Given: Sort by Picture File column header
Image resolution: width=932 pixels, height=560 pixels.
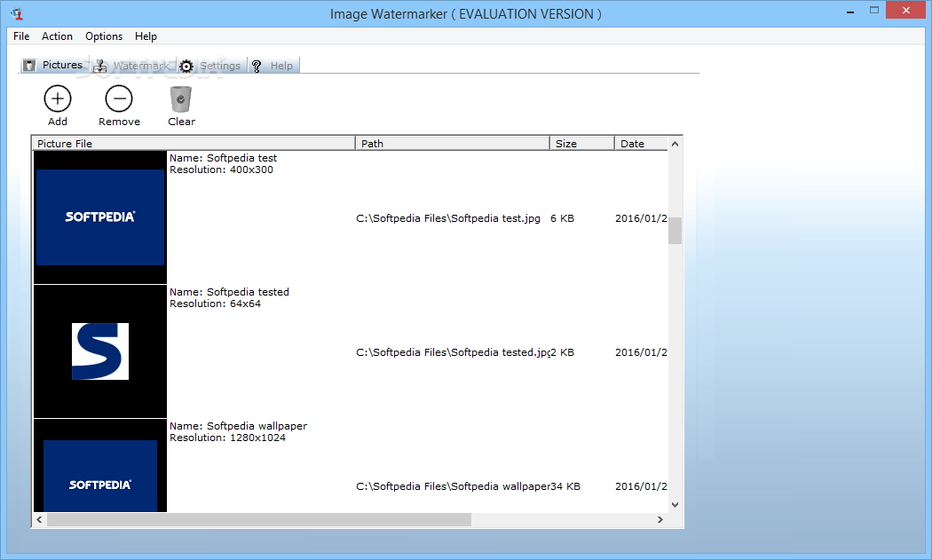Looking at the screenshot, I should tap(194, 143).
